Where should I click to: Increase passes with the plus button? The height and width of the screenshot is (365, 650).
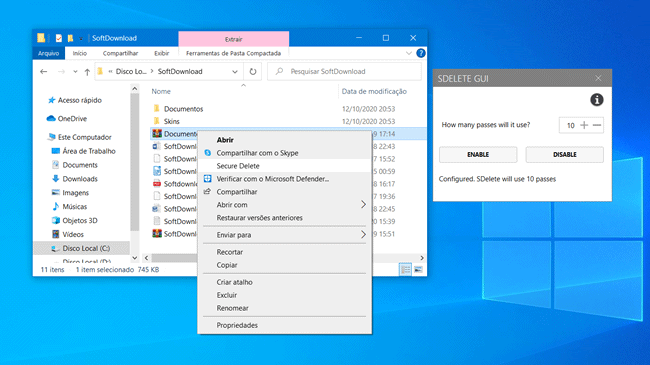pyautogui.click(x=584, y=125)
